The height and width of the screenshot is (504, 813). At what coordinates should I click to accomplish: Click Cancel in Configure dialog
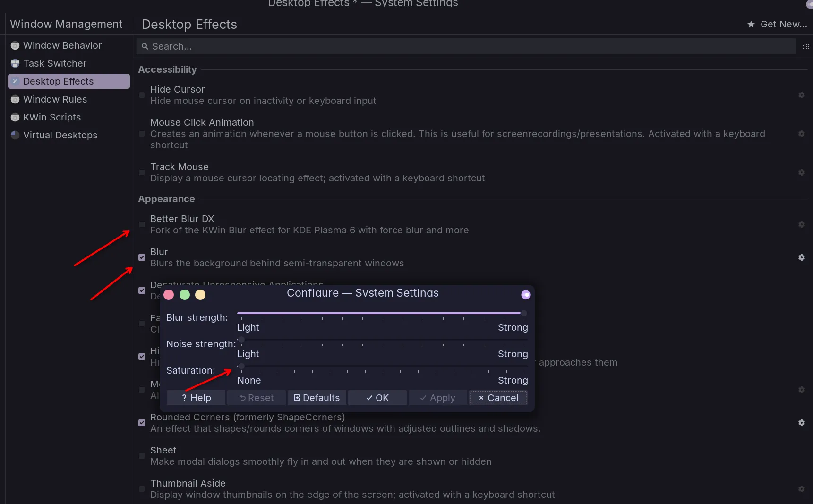498,398
